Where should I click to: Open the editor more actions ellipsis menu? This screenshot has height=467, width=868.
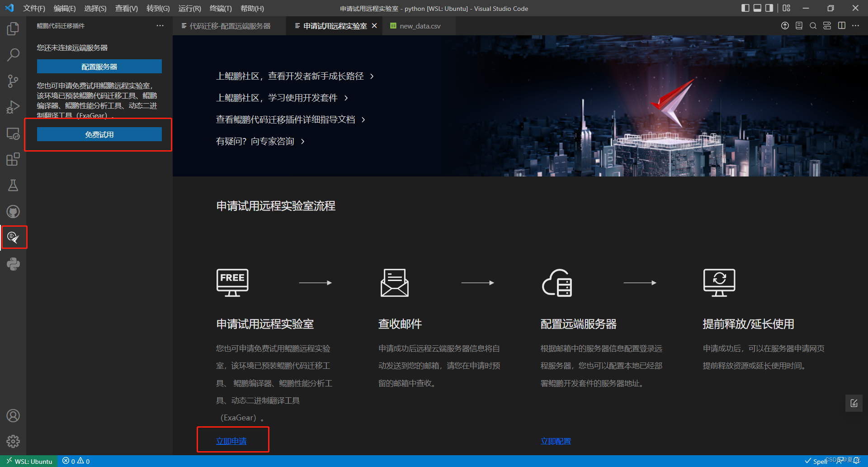click(x=856, y=26)
